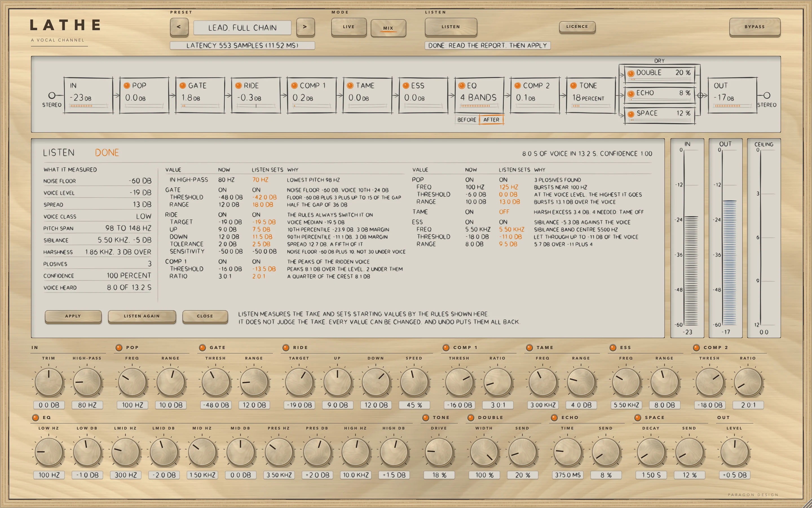Click the OUT LEVEL value field +0.5 DB
This screenshot has width=812, height=508.
coord(734,475)
